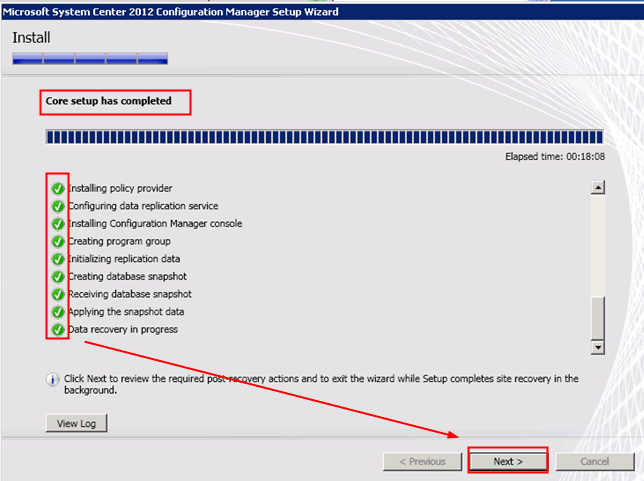Click the Install page heading

pos(31,38)
